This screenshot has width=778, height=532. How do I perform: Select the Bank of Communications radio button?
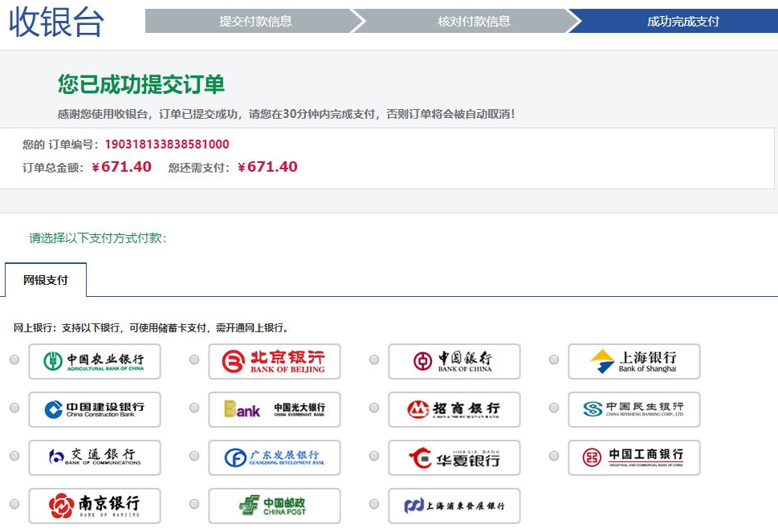[14, 456]
